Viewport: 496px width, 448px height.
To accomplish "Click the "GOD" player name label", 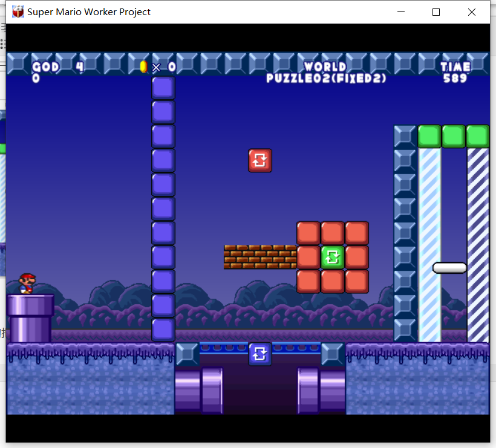I will (x=46, y=67).
